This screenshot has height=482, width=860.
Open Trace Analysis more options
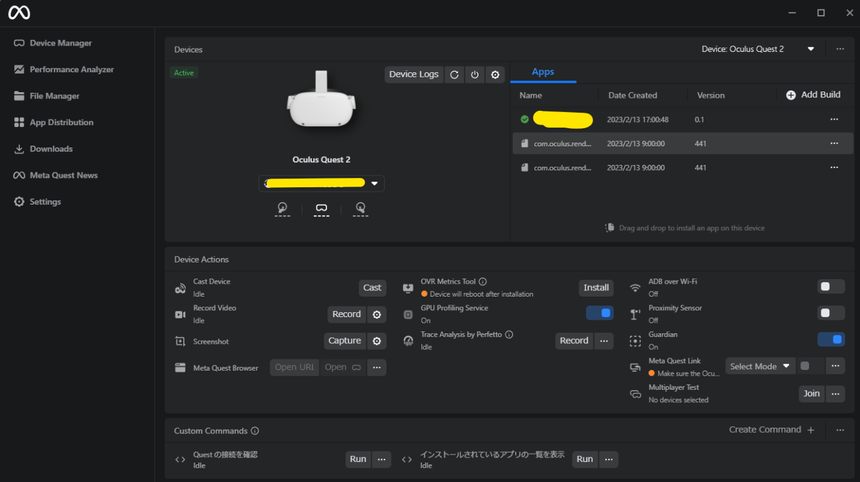pyautogui.click(x=604, y=341)
